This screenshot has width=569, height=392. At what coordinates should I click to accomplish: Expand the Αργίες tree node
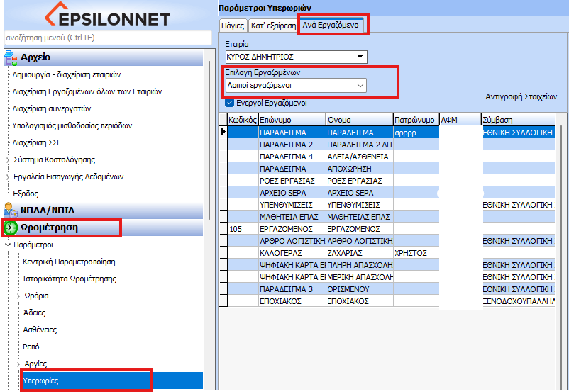click(x=18, y=364)
